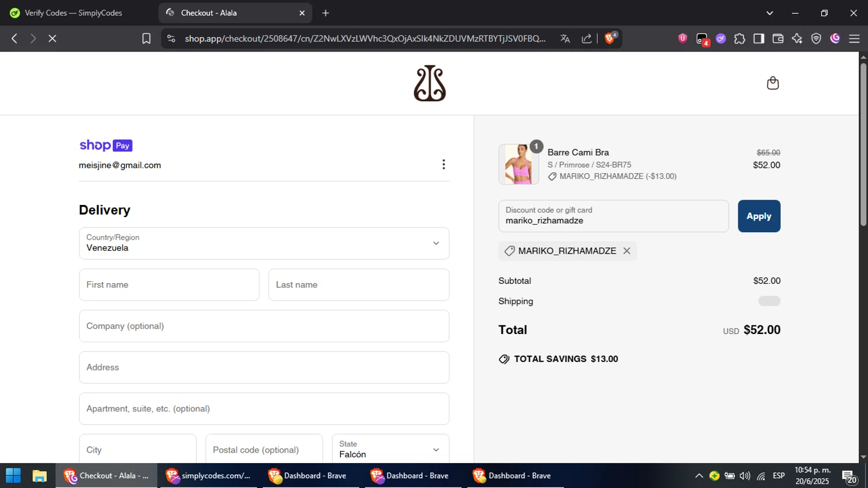
Task: Click the Barre Cami Bra thumbnail
Action: [x=518, y=164]
